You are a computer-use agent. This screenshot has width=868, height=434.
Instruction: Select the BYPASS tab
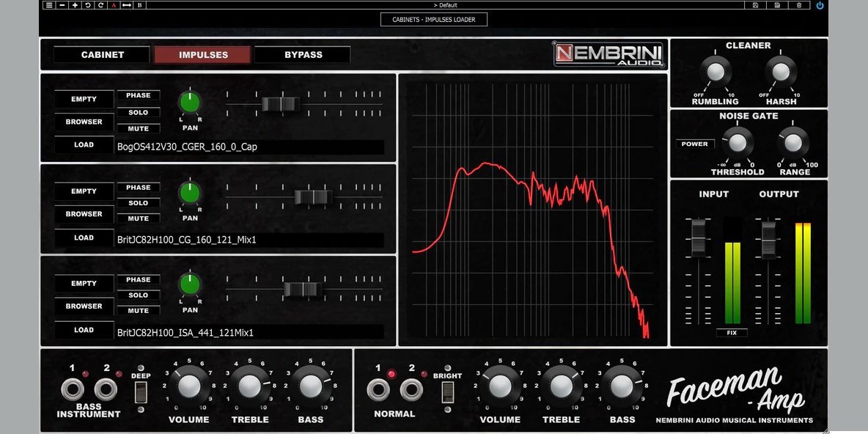pos(303,55)
